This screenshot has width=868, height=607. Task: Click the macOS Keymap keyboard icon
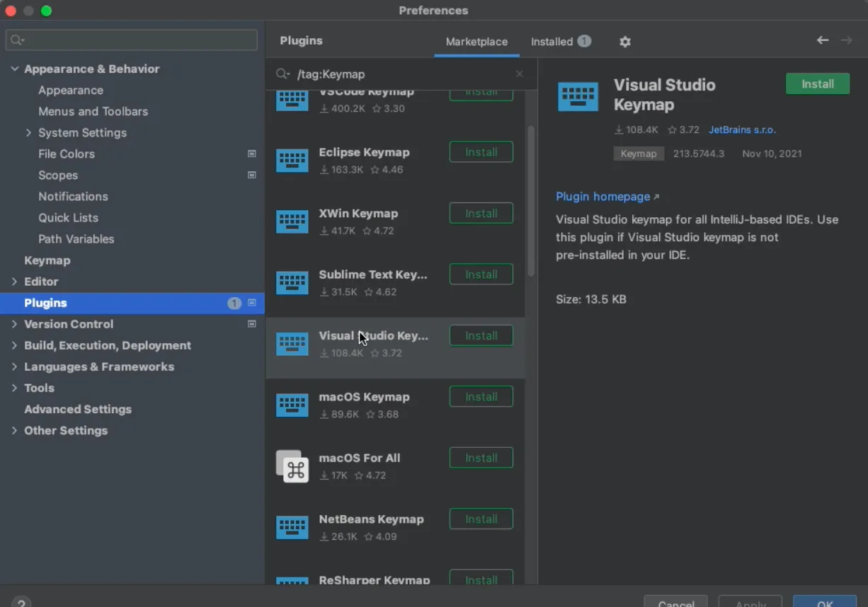pyautogui.click(x=292, y=405)
